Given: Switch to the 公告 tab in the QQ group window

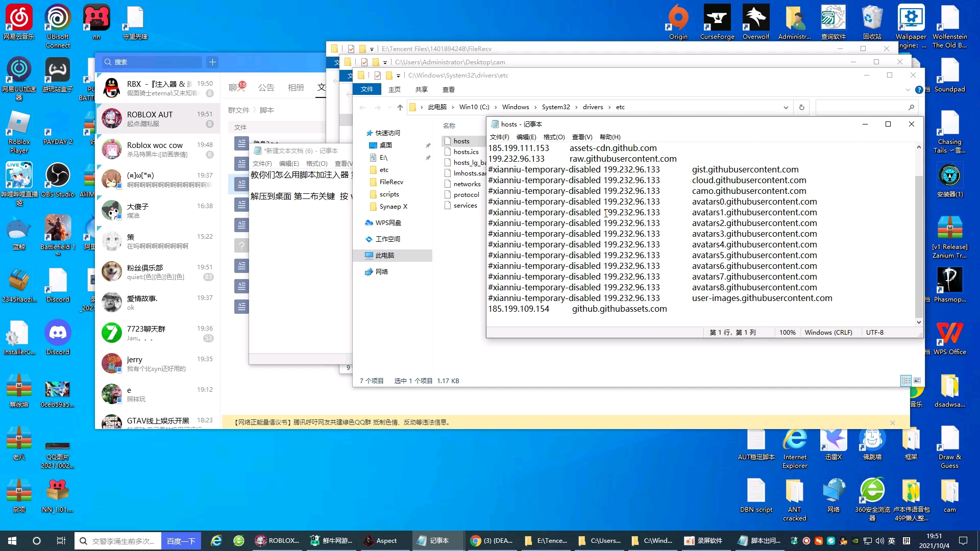Looking at the screenshot, I should tap(266, 88).
